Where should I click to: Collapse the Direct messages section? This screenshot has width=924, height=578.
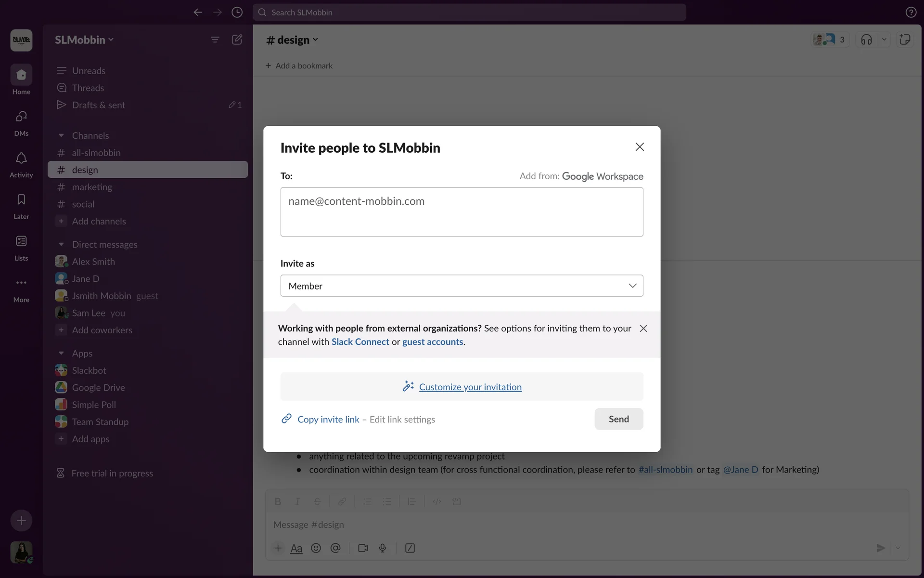tap(61, 245)
